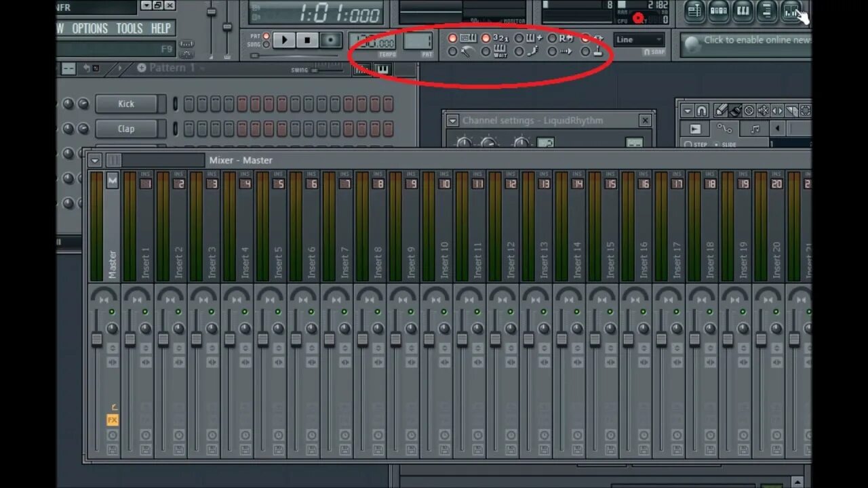Viewport: 868px width, 488px height.
Task: Toggle the Mixer shortcut icon
Action: tap(791, 10)
